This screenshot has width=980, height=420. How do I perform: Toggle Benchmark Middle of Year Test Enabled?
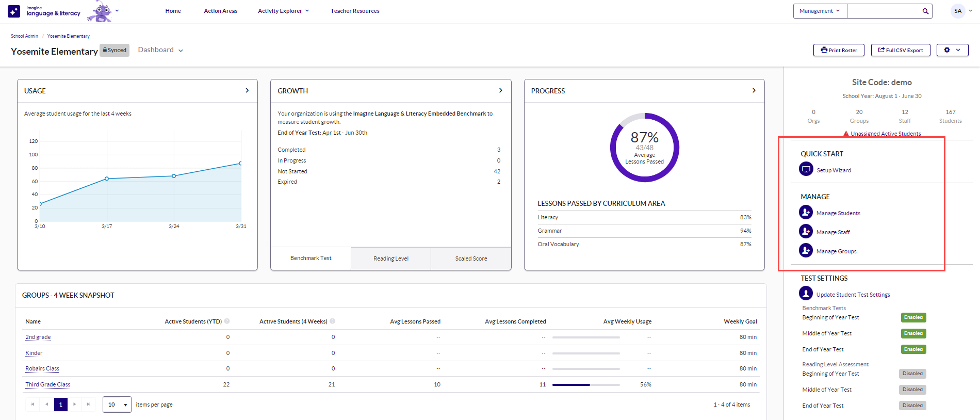[913, 333]
